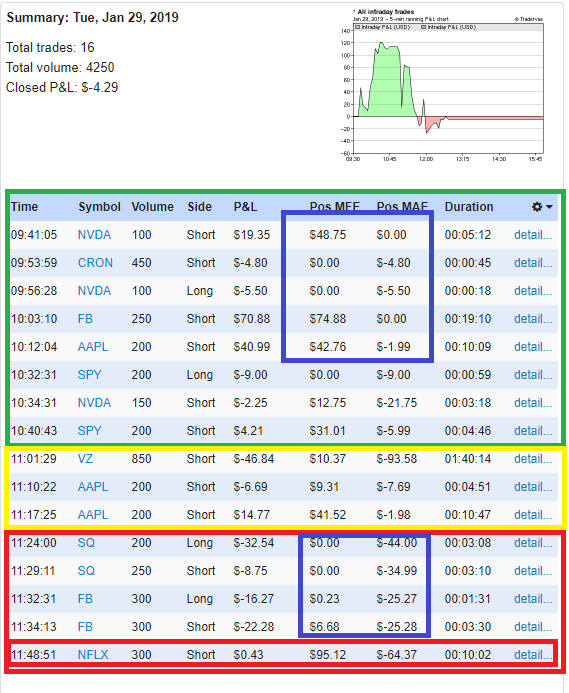569x693 pixels.
Task: Open the intraday P&L running chart
Action: (443, 85)
